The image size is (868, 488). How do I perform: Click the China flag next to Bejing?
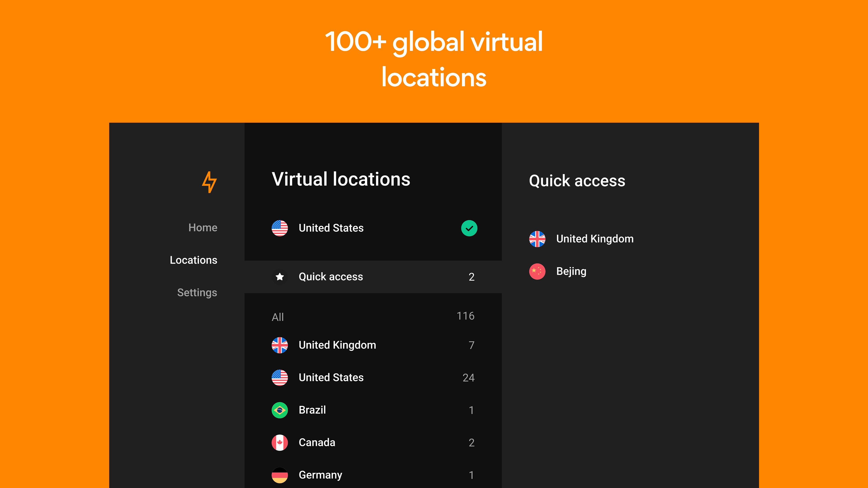pyautogui.click(x=538, y=271)
